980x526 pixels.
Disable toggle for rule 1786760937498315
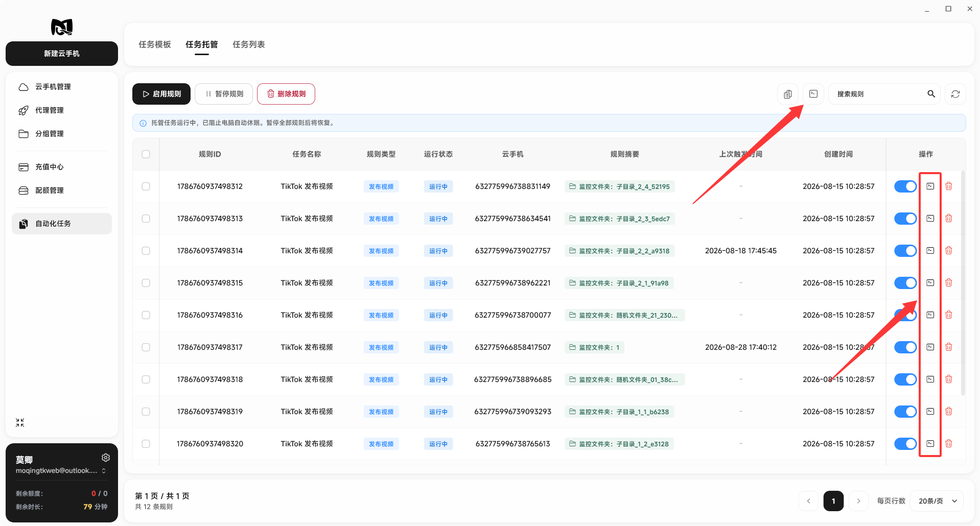coord(905,283)
